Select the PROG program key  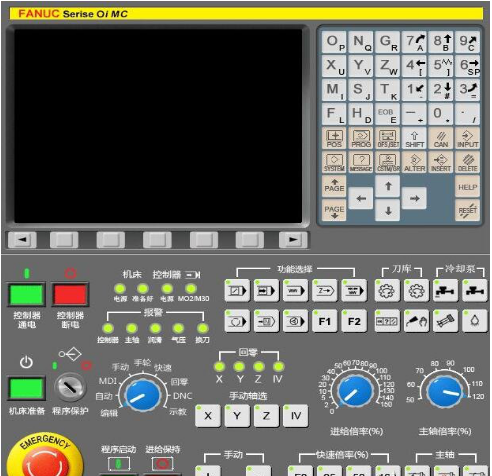pos(361,138)
